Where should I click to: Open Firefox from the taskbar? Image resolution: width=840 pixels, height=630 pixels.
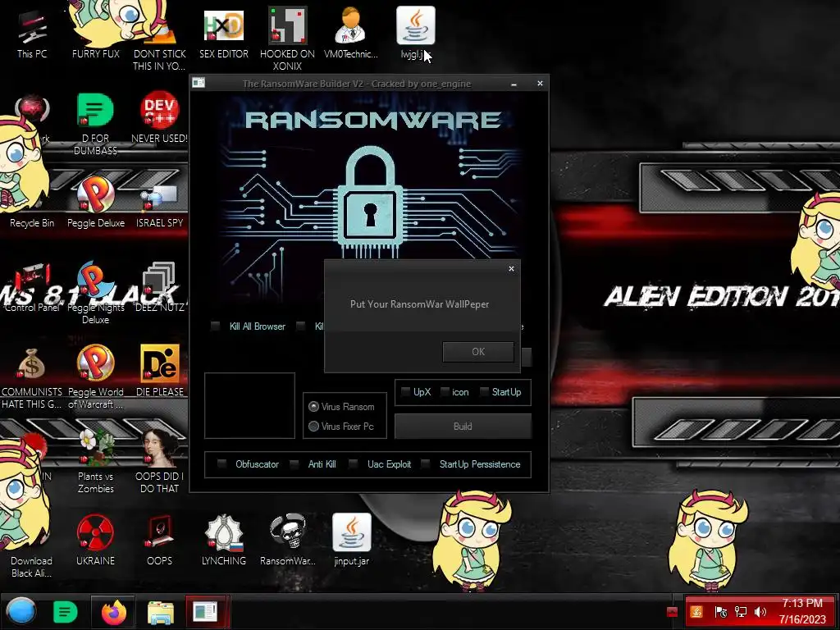(x=113, y=612)
